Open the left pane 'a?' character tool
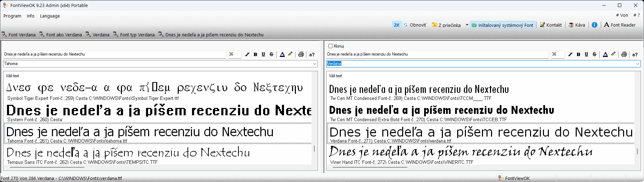644x182 pixels. (x=312, y=54)
